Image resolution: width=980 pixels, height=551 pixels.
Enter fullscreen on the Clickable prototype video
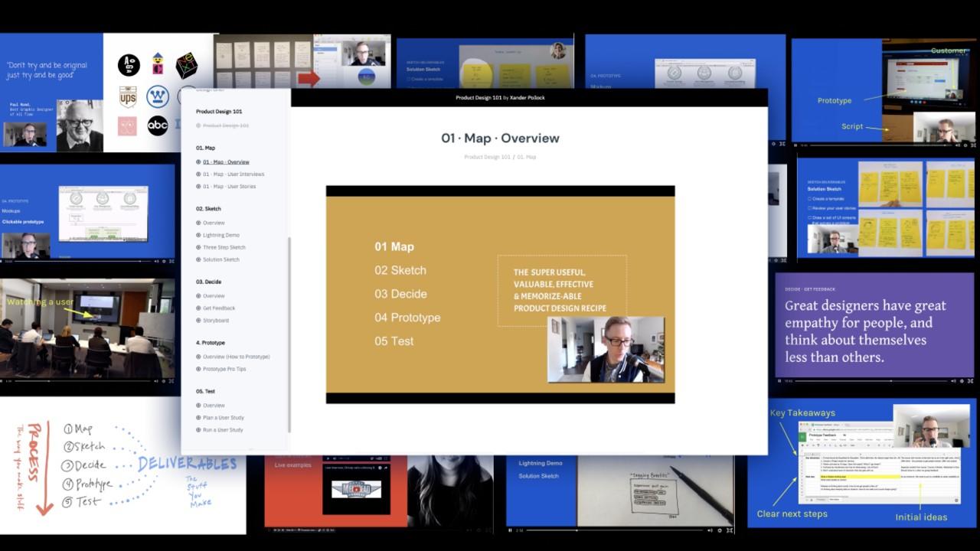170,261
